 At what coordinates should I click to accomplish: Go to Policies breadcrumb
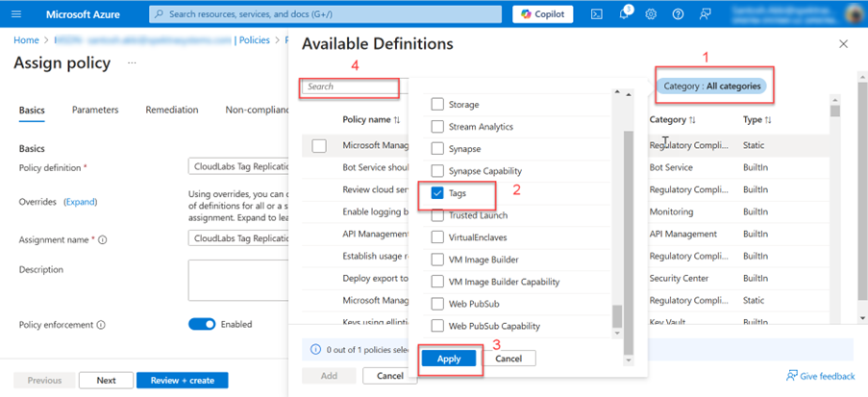click(x=255, y=40)
